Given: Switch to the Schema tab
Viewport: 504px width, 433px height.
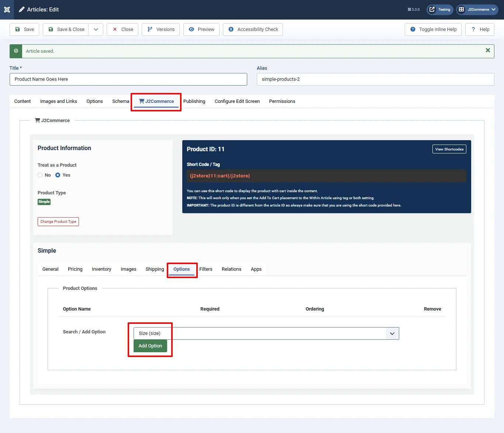Looking at the screenshot, I should pos(121,101).
